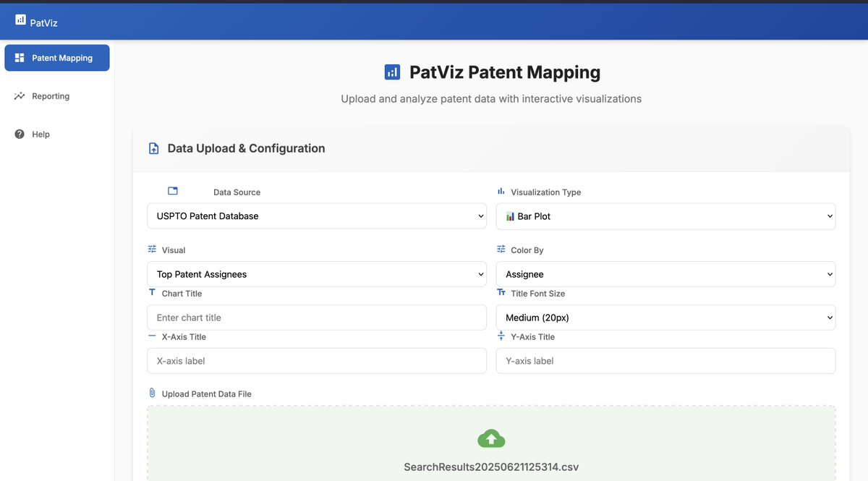Click the Data Source window icon
Viewport: 868px width, 481px height.
coord(173,191)
